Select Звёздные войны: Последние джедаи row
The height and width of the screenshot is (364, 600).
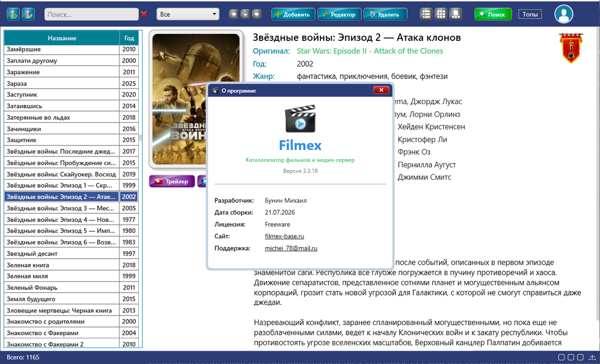[x=71, y=151]
